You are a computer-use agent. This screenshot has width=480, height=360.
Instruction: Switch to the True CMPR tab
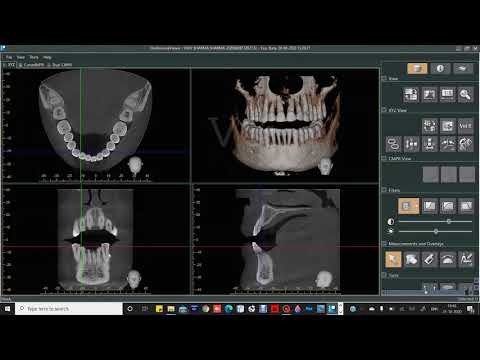coord(59,65)
